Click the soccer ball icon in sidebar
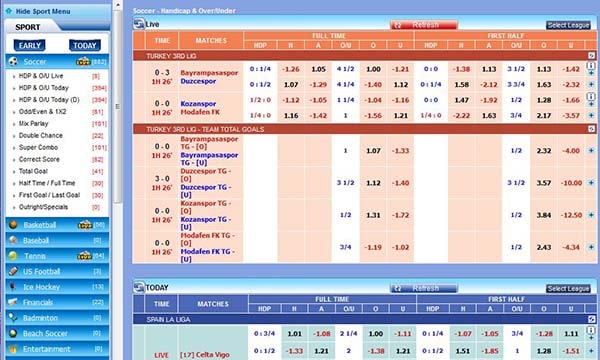600x360 pixels. tap(13, 61)
